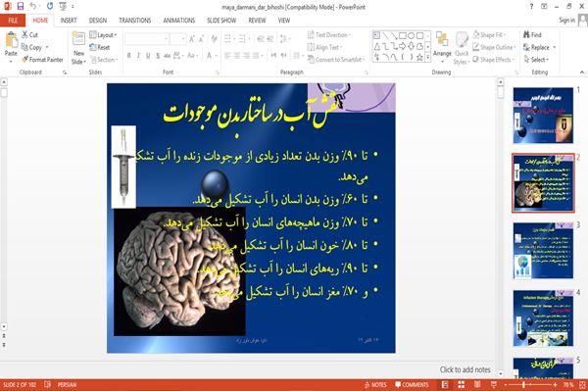Switch to the ANIMATIONS tab
Image resolution: width=588 pixels, height=391 pixels.
179,21
